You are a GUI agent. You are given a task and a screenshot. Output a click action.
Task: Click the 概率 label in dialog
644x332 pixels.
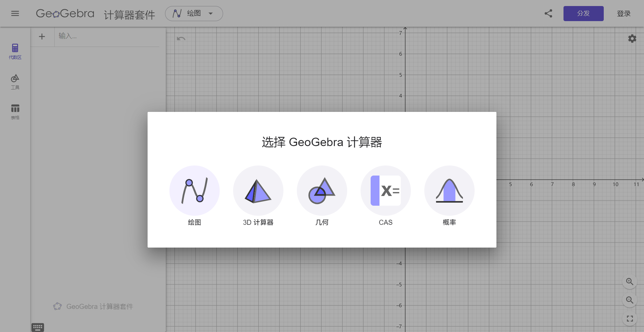(449, 222)
